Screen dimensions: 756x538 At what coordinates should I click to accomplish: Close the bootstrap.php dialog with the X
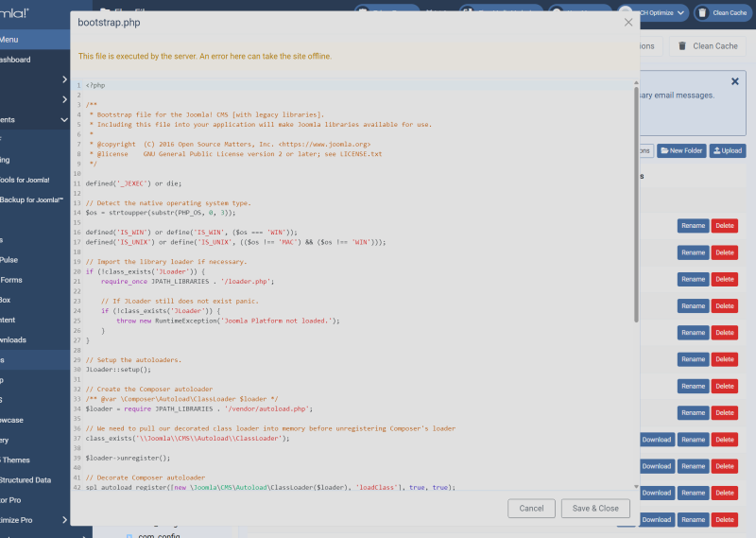click(628, 22)
